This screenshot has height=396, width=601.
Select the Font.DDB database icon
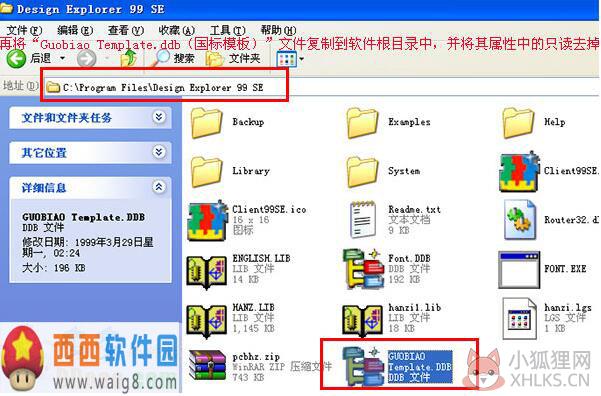tap(363, 269)
